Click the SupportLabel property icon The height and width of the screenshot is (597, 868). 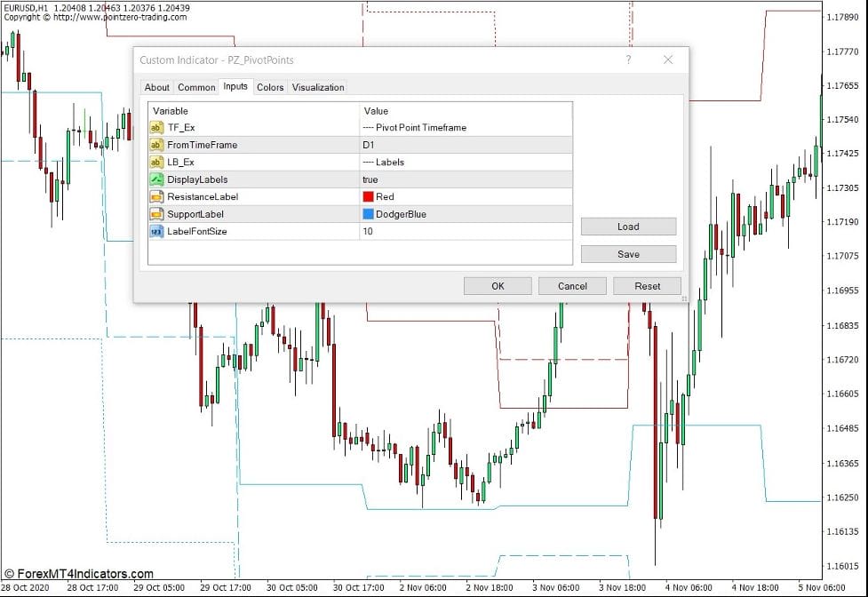pos(155,214)
